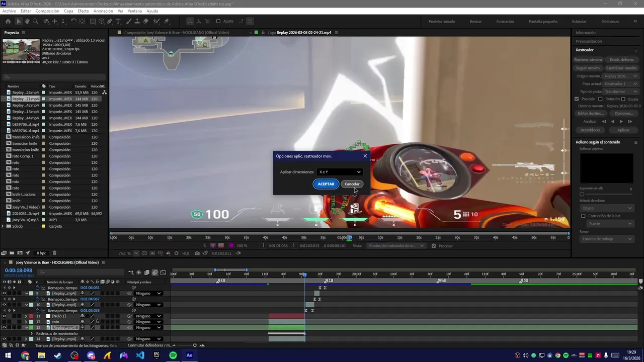Screen dimensions: 644x362
Task: Click the project footage thumbnail preview
Action: [x=21, y=51]
